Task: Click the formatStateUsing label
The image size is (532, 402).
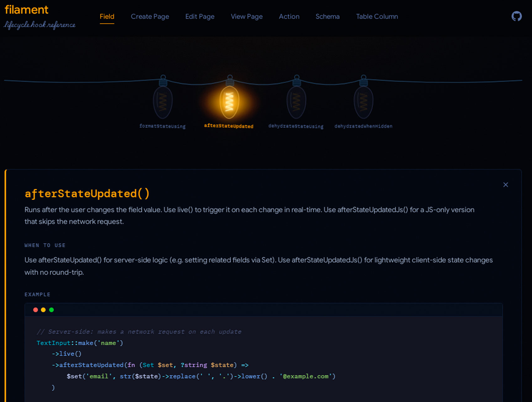Action: [162, 126]
